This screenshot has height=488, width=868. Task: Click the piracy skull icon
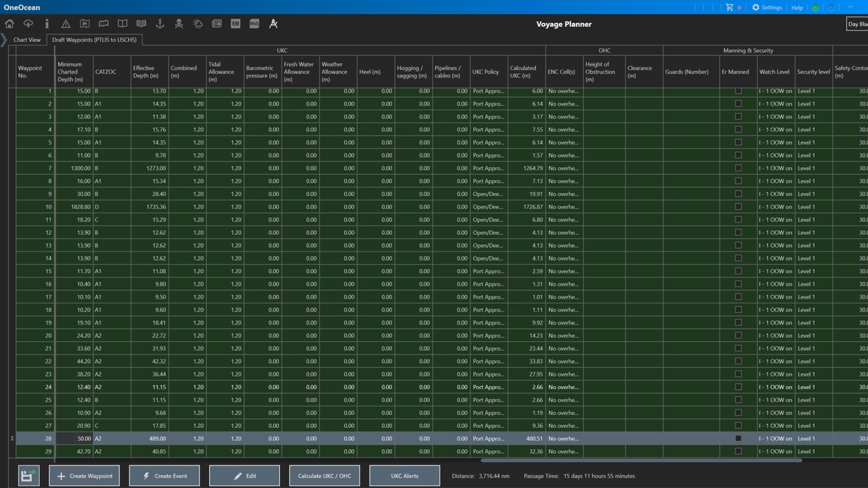(x=179, y=23)
